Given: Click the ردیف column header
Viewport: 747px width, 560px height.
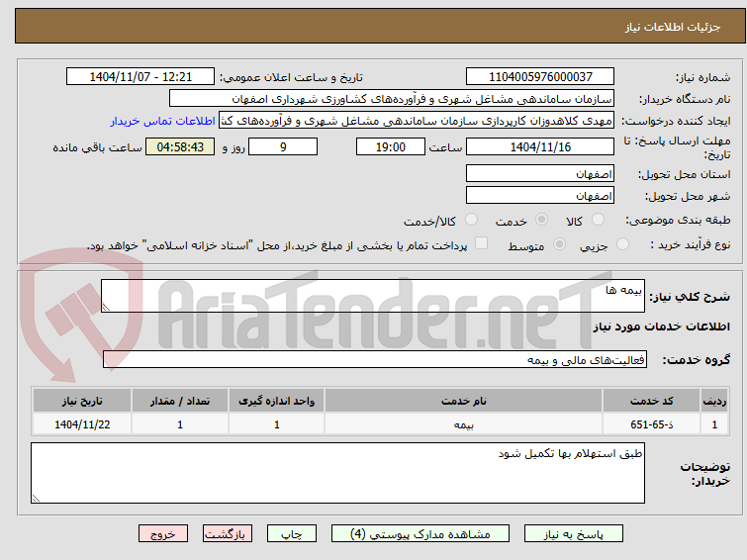Looking at the screenshot, I should tap(714, 401).
